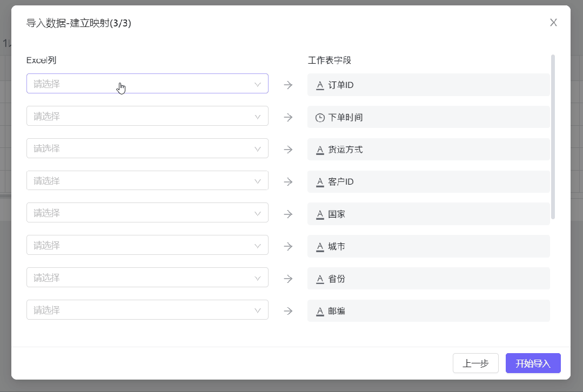Select the Excel column dropdown for 国家
Viewport: 583px width, 392px height.
tap(147, 213)
